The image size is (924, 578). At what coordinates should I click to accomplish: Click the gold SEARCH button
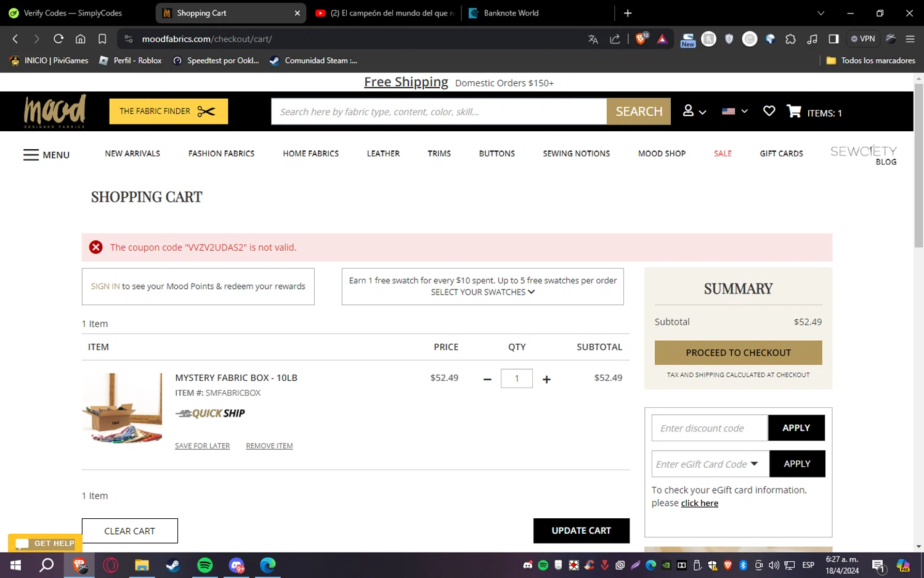(x=639, y=112)
